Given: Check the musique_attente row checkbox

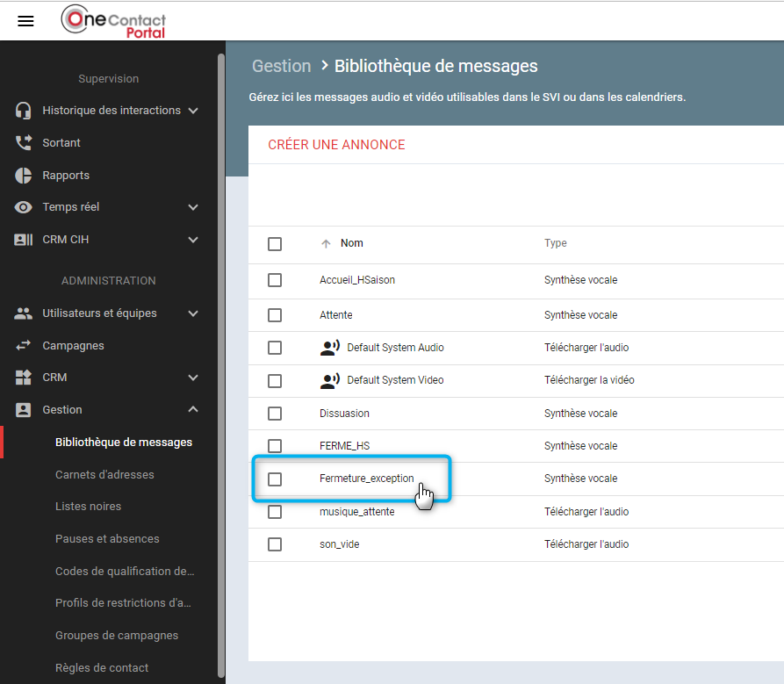Looking at the screenshot, I should (x=275, y=512).
